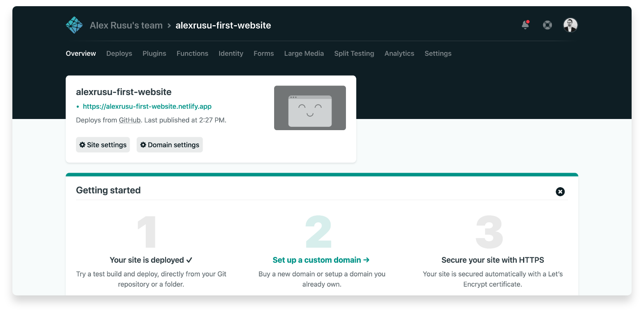Image resolution: width=644 pixels, height=314 pixels.
Task: Open the Plugins tab
Action: click(154, 53)
